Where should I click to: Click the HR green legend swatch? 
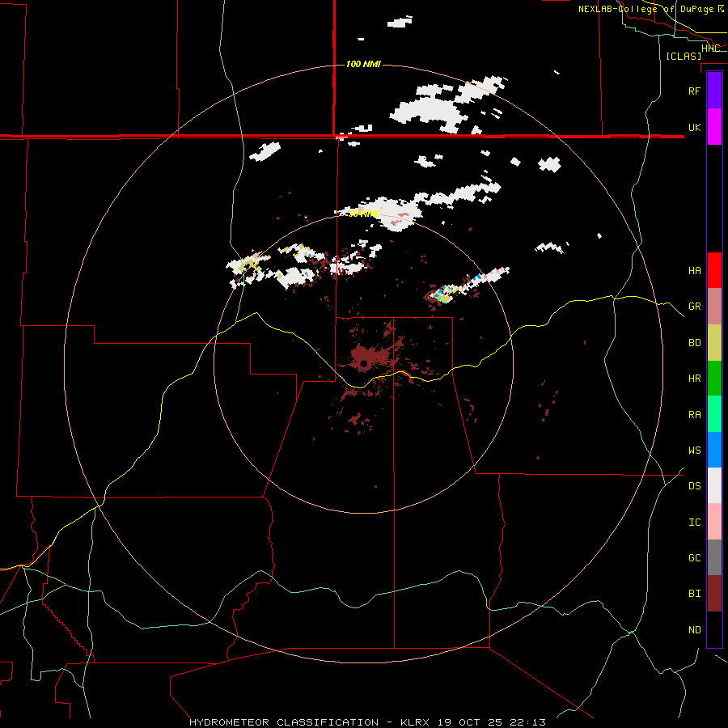(714, 379)
